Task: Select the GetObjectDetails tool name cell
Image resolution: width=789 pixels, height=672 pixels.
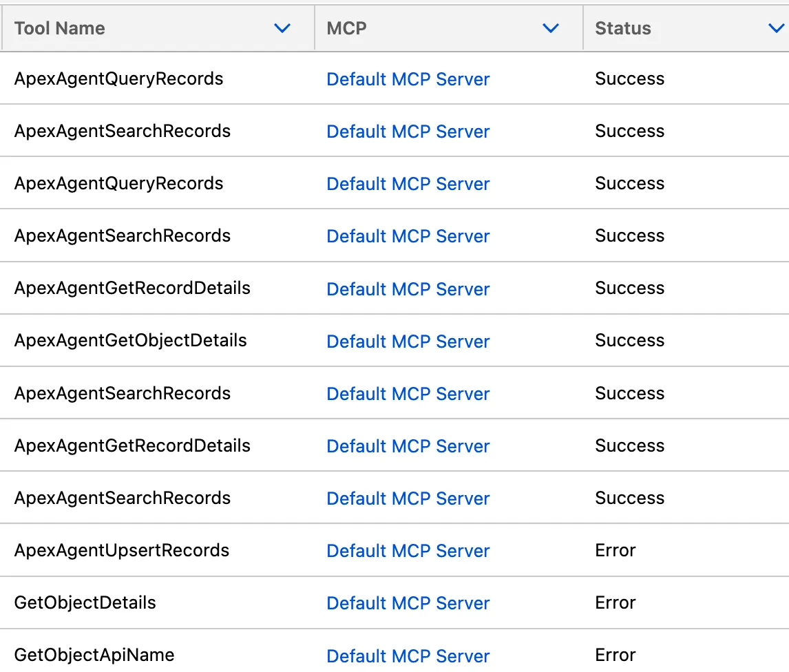Action: (x=85, y=602)
